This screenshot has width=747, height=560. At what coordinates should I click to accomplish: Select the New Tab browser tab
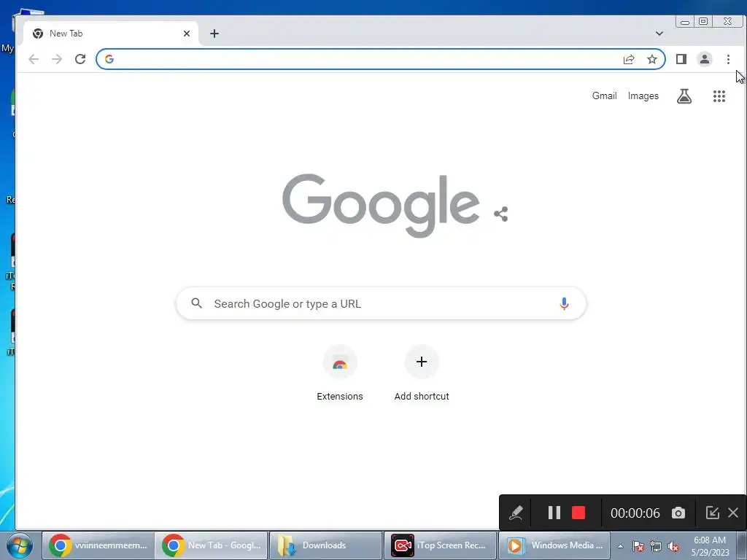click(111, 34)
